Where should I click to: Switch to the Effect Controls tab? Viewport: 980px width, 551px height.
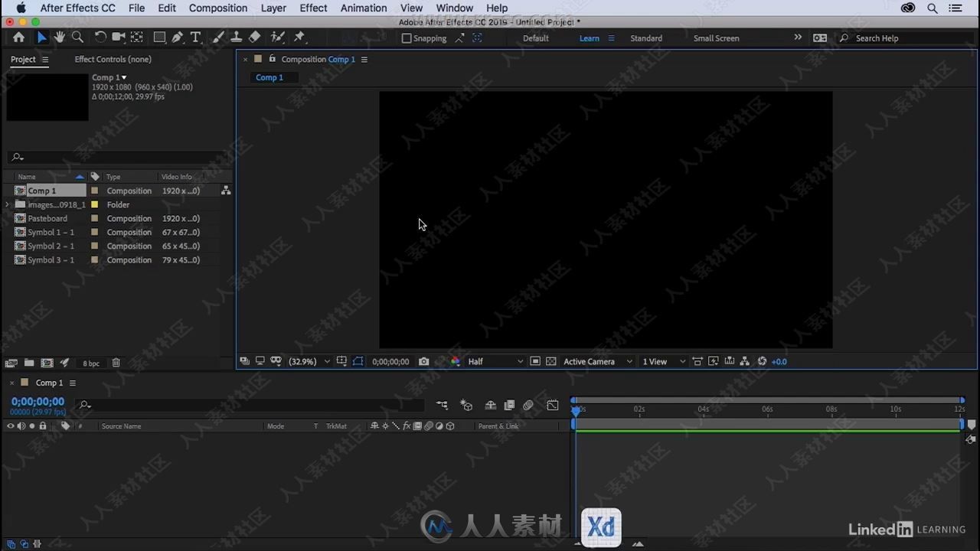tap(113, 59)
